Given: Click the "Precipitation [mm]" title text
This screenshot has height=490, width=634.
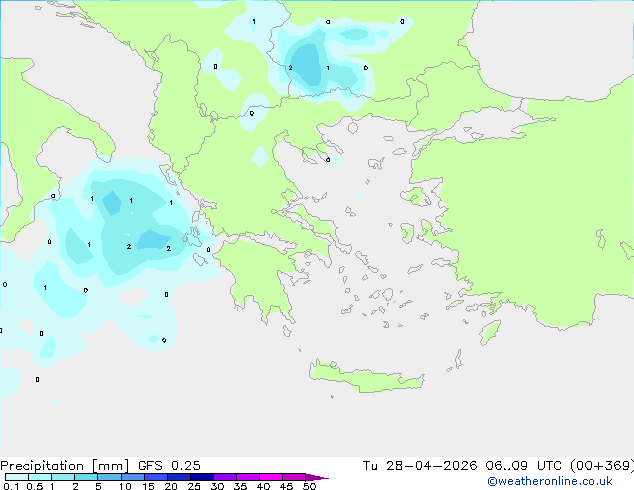Looking at the screenshot, I should 64,466.
